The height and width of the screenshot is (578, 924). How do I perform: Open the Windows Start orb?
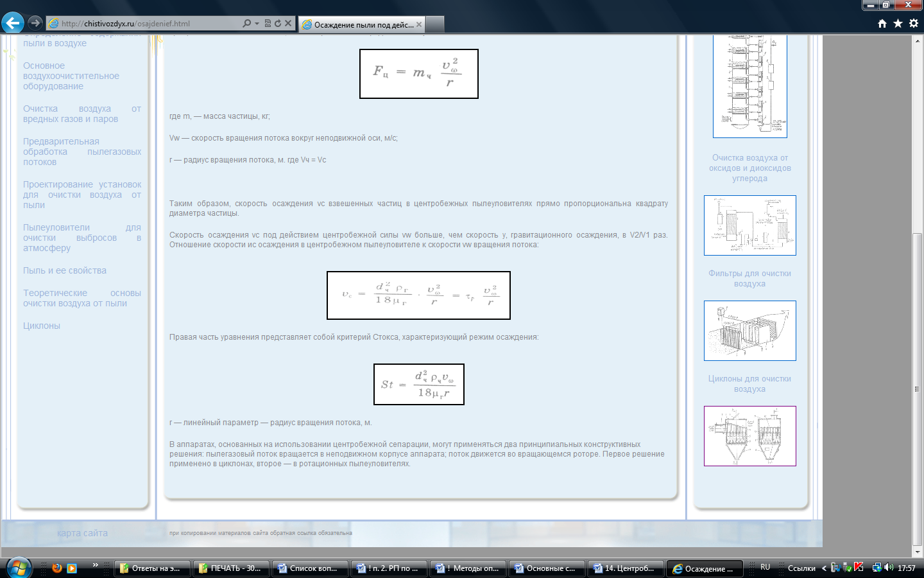(x=18, y=568)
